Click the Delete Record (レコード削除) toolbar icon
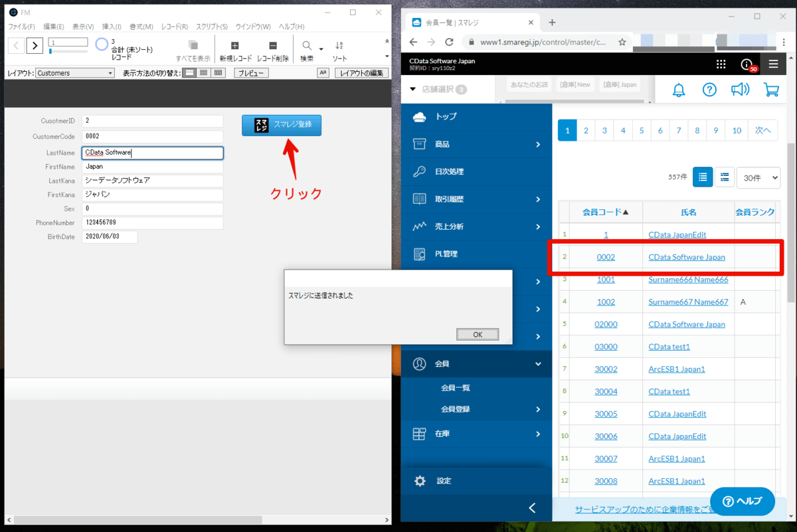This screenshot has width=797, height=532. coord(272,46)
